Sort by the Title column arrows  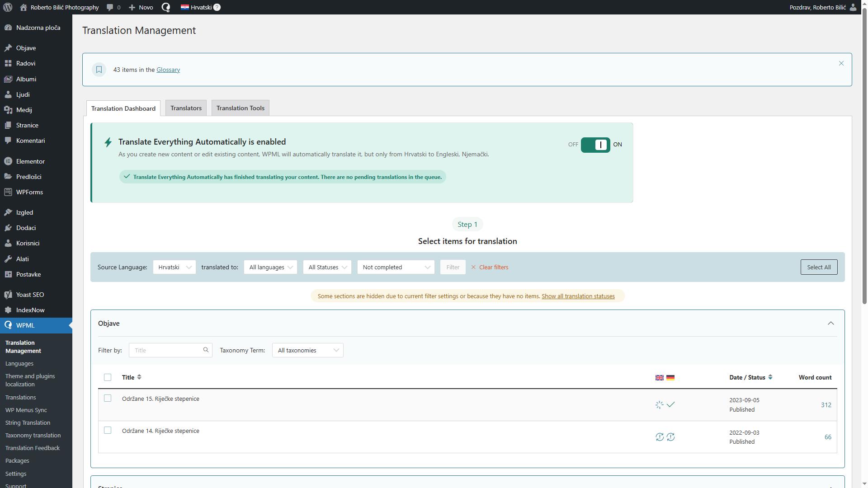point(139,377)
